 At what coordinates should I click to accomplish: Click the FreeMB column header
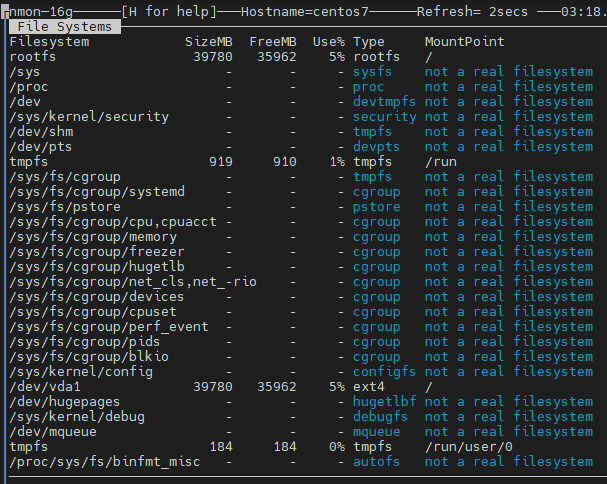[x=273, y=42]
